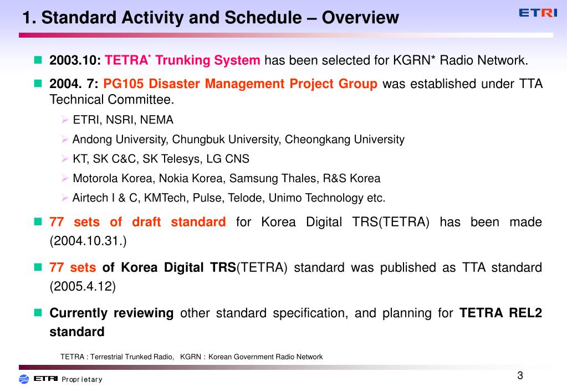This screenshot has height=392, width=567.
Task: Click 'of Korea Digital TRS' bold text
Action: 169,267
